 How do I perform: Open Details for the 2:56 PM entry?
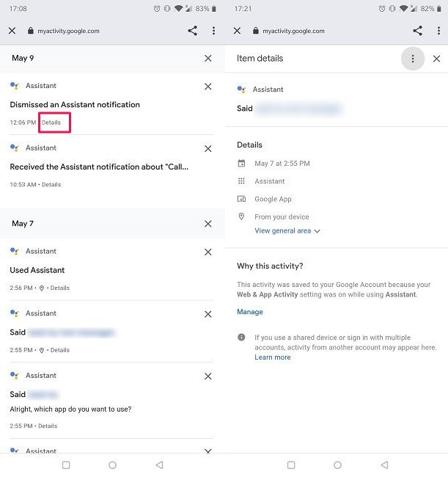coord(60,288)
